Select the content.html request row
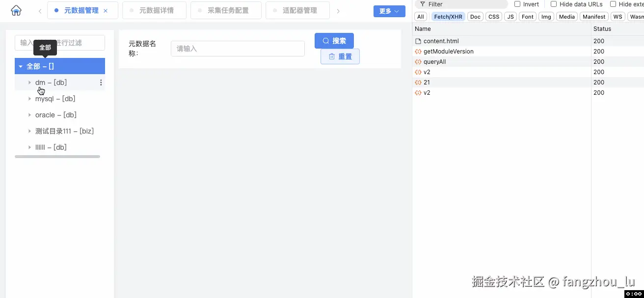Image resolution: width=644 pixels, height=298 pixels. tap(528, 41)
